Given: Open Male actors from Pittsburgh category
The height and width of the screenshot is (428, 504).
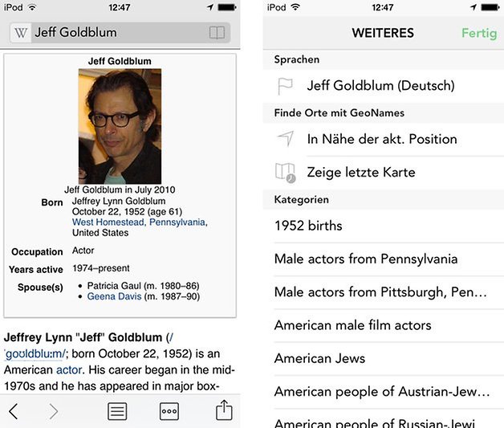Looking at the screenshot, I should click(384, 292).
